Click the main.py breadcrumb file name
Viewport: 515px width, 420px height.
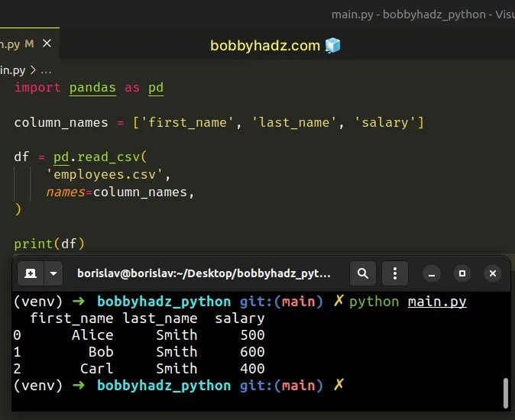12,70
